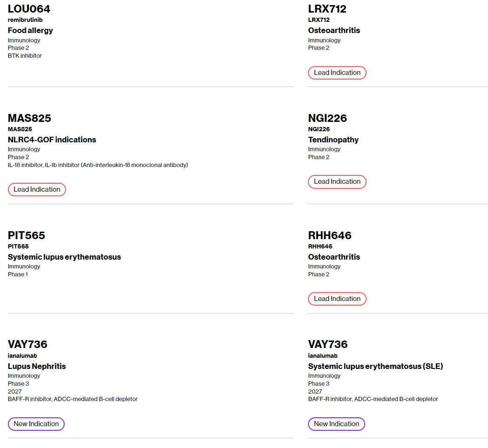Open the LRX712 compound title

coord(327,9)
